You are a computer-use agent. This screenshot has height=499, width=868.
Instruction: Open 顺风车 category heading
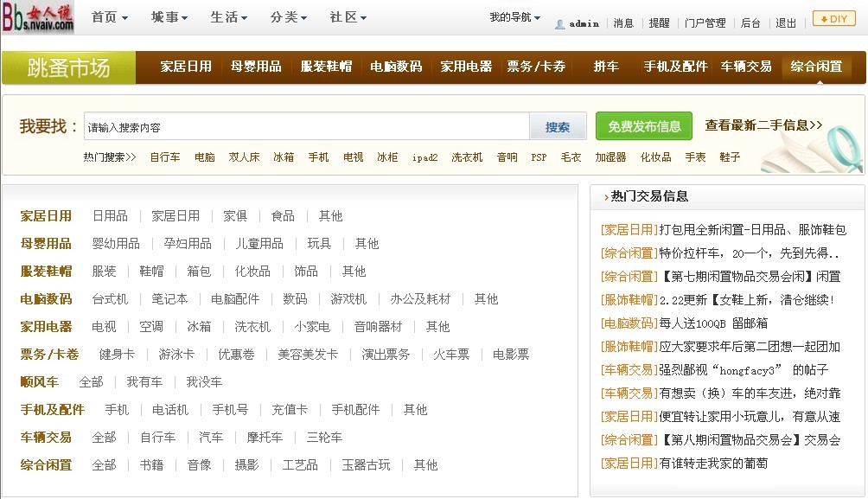[x=39, y=382]
